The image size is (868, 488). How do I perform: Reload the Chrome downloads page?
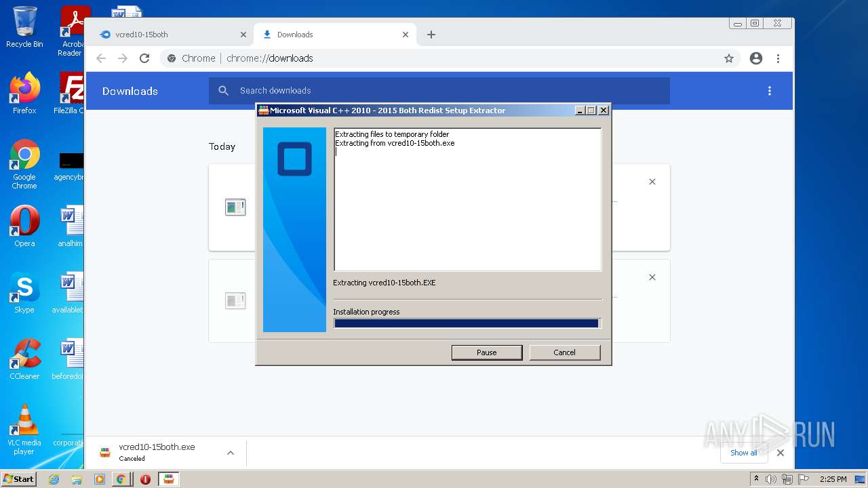144,58
